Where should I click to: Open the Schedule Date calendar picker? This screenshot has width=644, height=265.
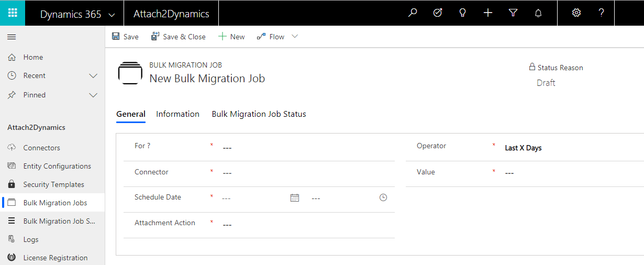[x=295, y=197]
